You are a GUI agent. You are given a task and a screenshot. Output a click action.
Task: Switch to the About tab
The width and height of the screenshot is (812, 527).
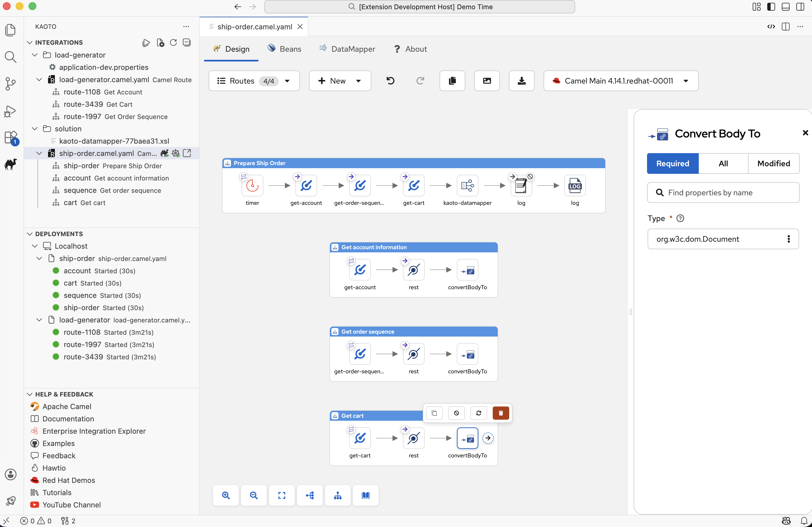410,49
